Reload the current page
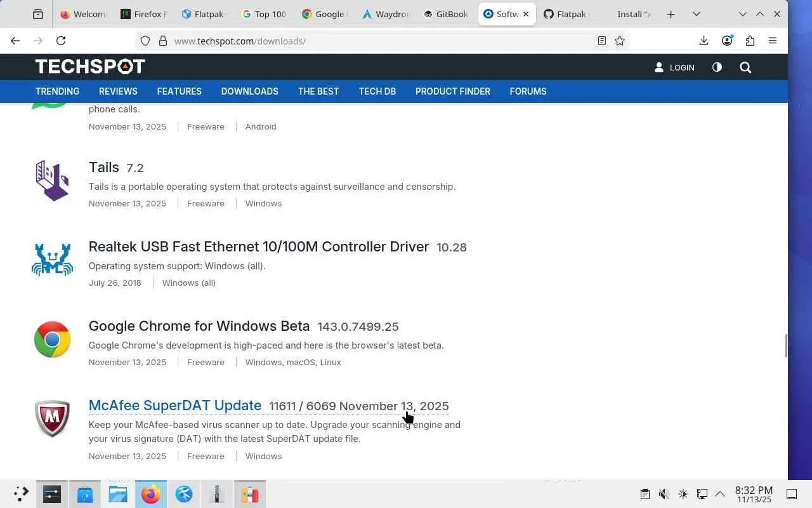Image resolution: width=812 pixels, height=508 pixels. pos(61,41)
